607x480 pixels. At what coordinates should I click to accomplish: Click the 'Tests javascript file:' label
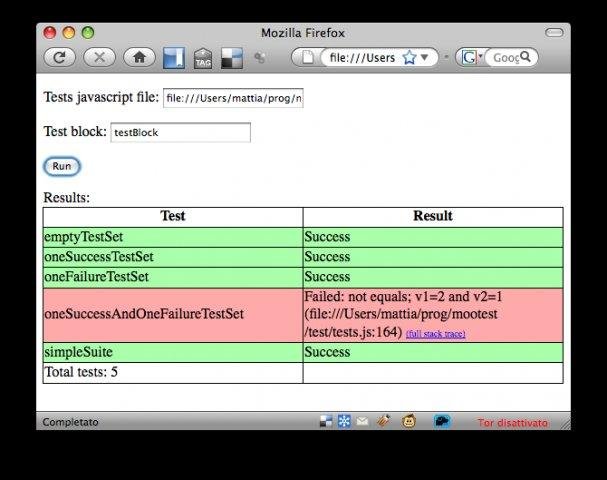tap(101, 98)
